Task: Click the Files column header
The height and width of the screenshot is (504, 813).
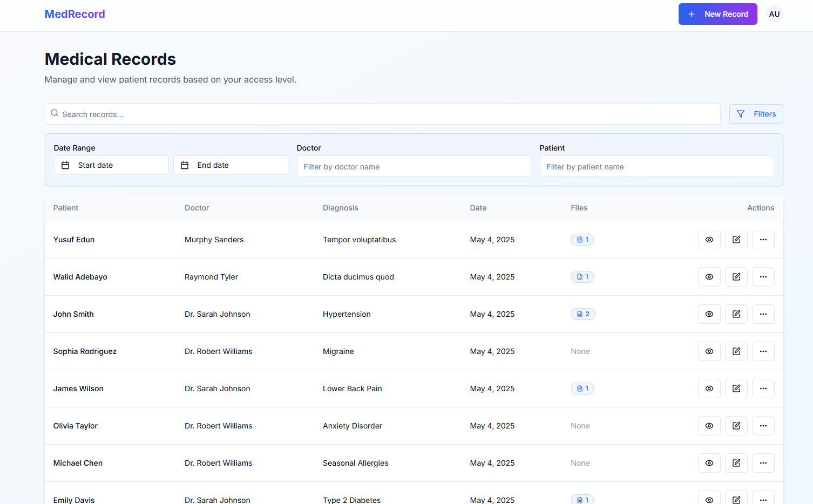Action: (579, 208)
